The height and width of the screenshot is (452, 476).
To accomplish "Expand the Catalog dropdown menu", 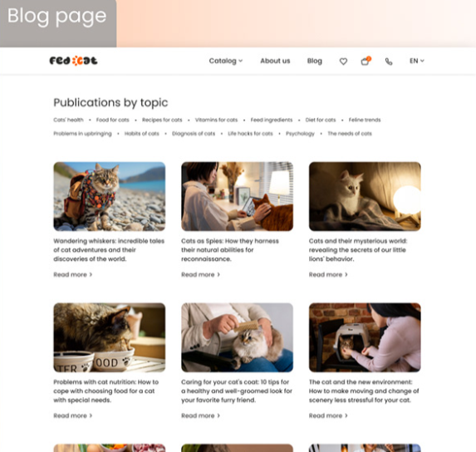I will [x=226, y=61].
